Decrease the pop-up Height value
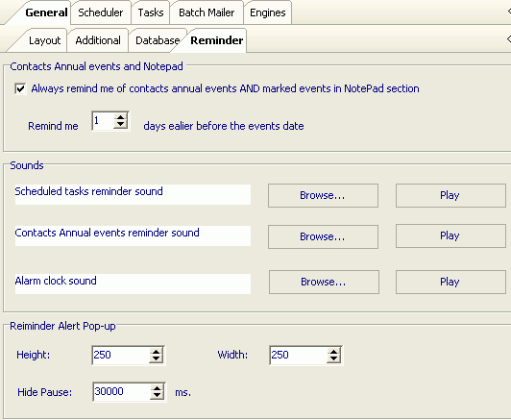Viewport: 511px width, 420px height. click(x=157, y=358)
